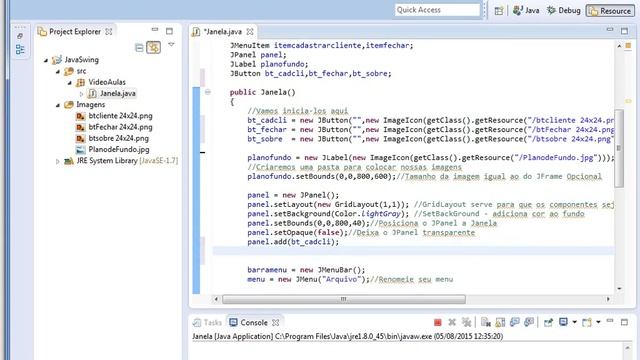Image resolution: width=640 pixels, height=360 pixels.
Task: Collapse the src folder node
Action: (x=58, y=72)
